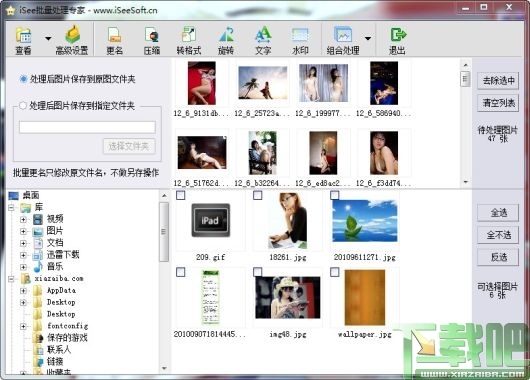Select the 旋转 rotate tool

click(226, 40)
